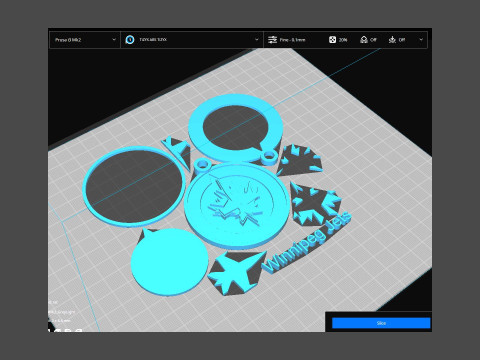Click the 20% infill value

343,40
